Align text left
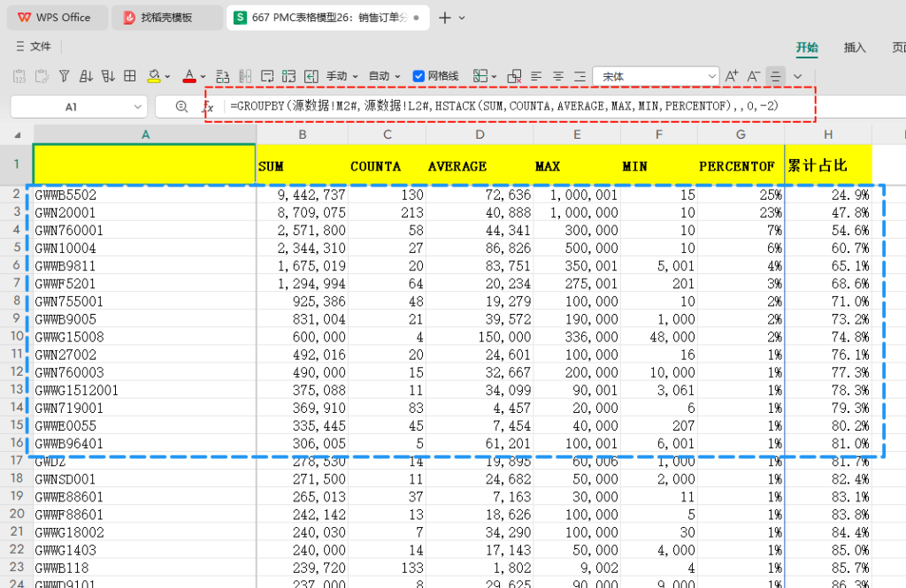Viewport: 906px width, 588px height. pyautogui.click(x=536, y=76)
